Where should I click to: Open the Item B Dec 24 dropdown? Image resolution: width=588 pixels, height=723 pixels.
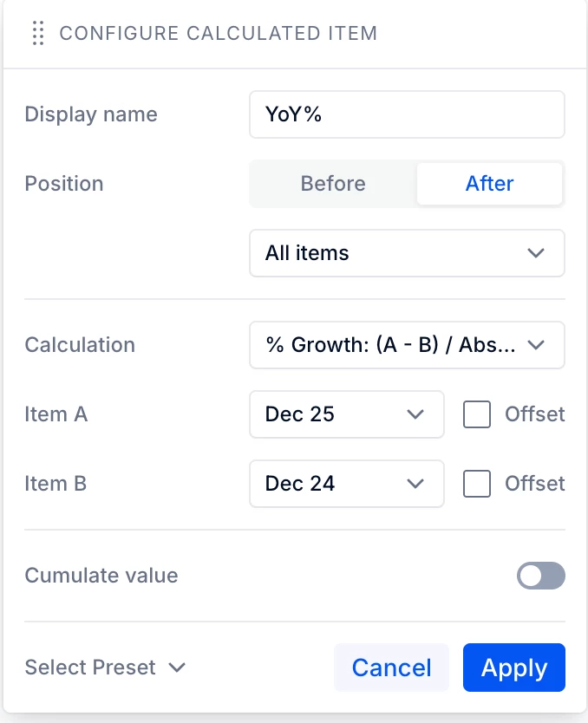click(347, 484)
